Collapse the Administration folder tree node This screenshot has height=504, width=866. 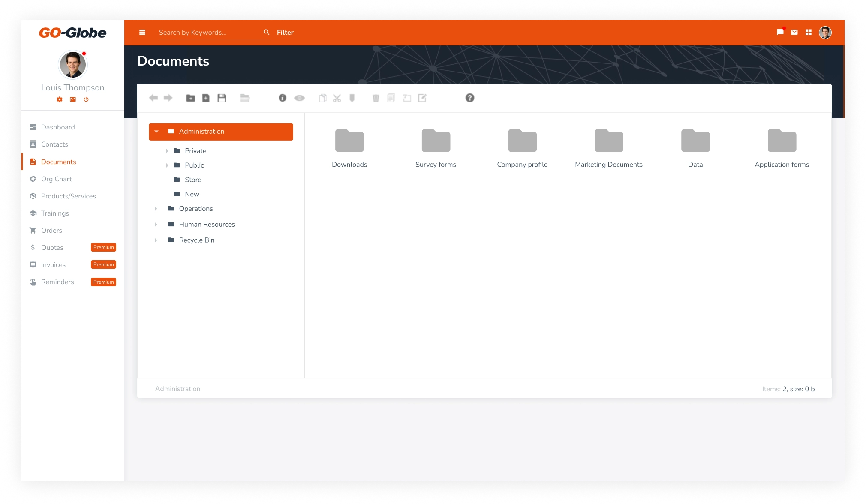(156, 132)
